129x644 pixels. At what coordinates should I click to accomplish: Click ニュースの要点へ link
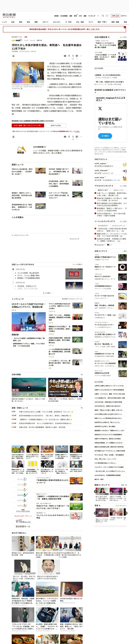77,264
